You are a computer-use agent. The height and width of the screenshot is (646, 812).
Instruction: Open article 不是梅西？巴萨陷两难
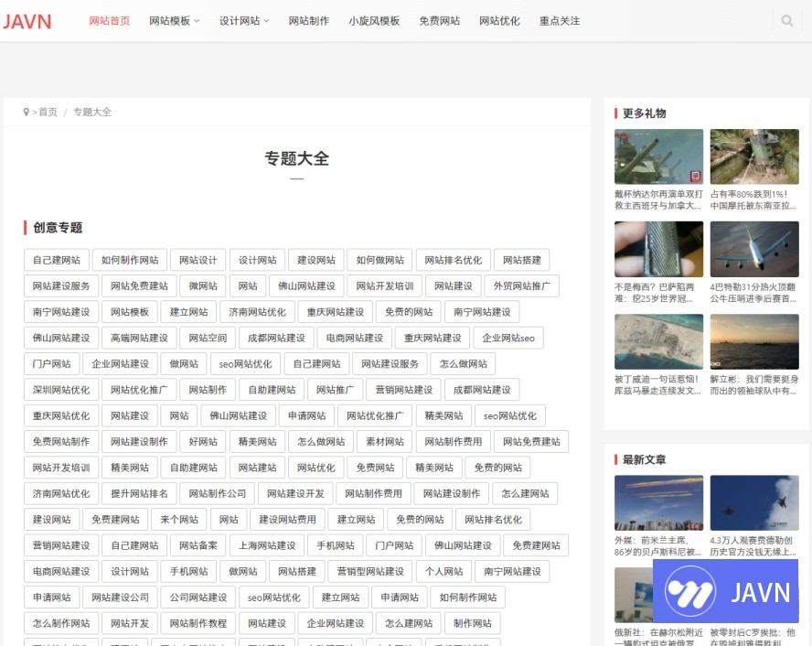655,293
